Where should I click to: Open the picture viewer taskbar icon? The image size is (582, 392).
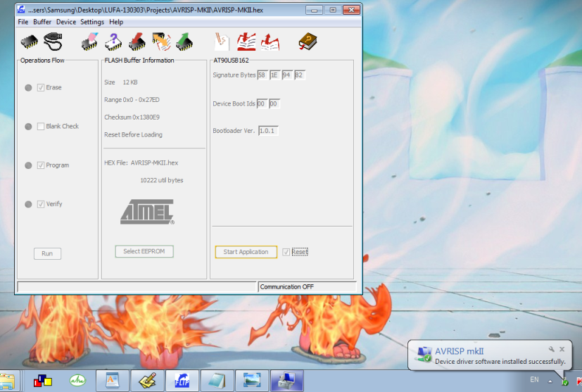pyautogui.click(x=252, y=381)
